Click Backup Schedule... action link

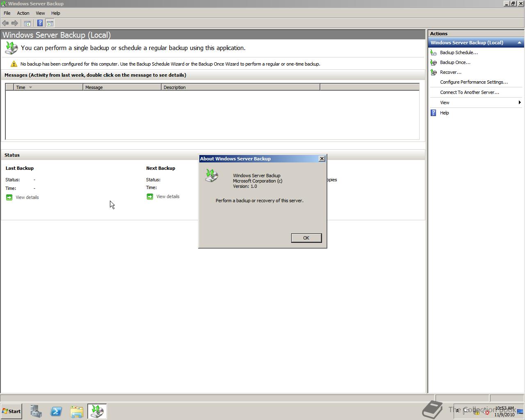tap(459, 52)
